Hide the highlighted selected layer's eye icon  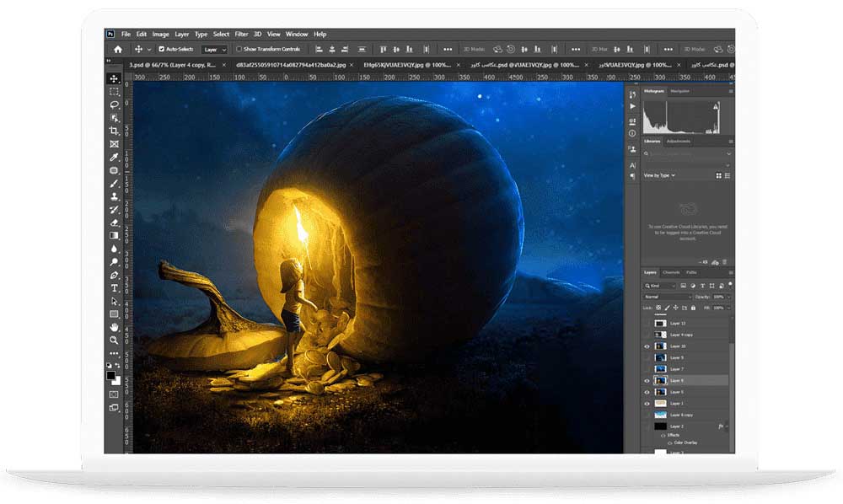(x=647, y=381)
